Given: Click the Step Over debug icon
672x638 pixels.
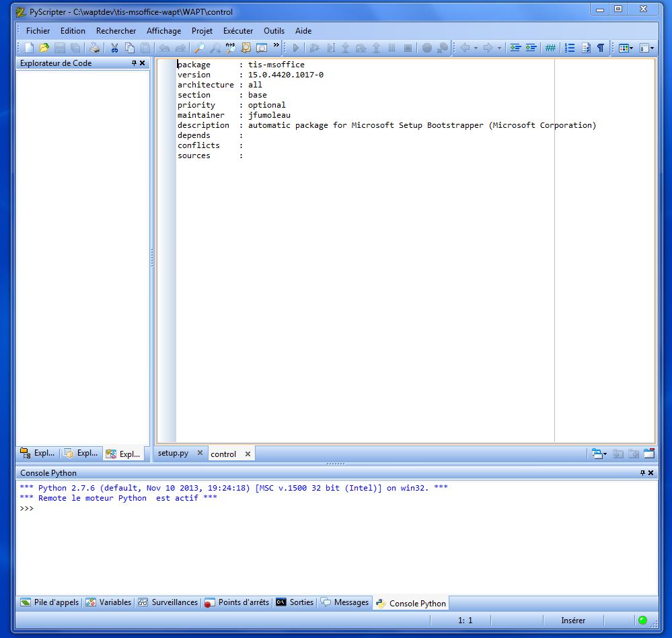Looking at the screenshot, I should [361, 48].
